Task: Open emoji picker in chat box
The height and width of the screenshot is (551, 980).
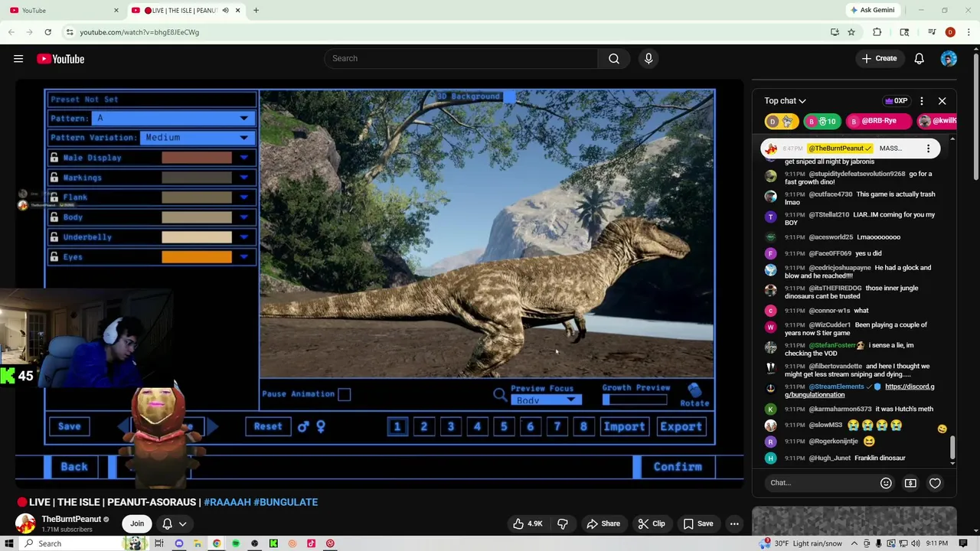Action: point(886,483)
